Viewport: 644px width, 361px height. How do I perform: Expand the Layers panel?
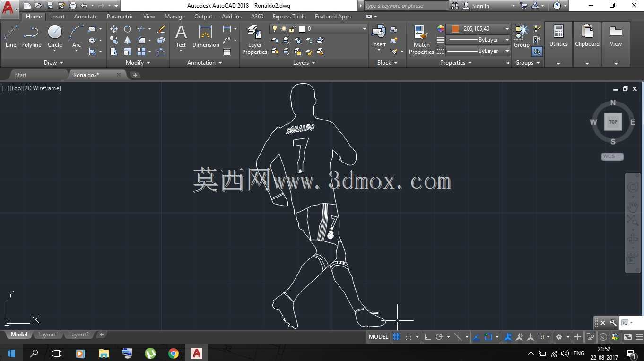[304, 63]
